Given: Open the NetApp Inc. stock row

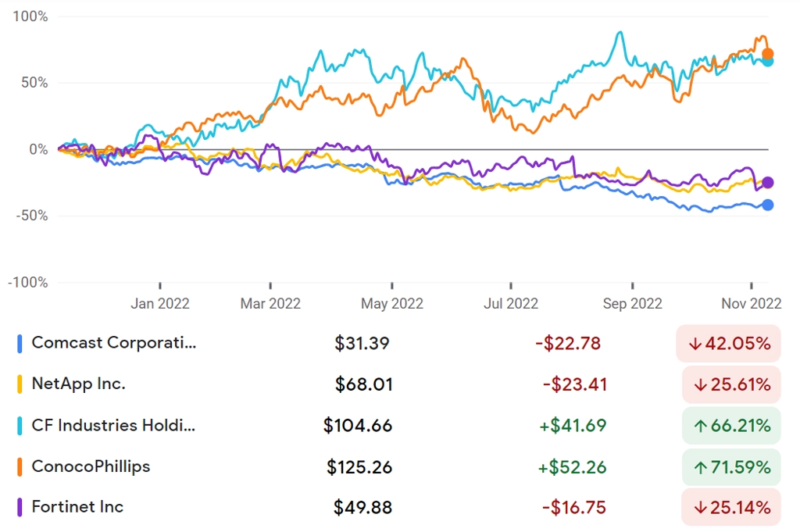Looking at the screenshot, I should 398,384.
